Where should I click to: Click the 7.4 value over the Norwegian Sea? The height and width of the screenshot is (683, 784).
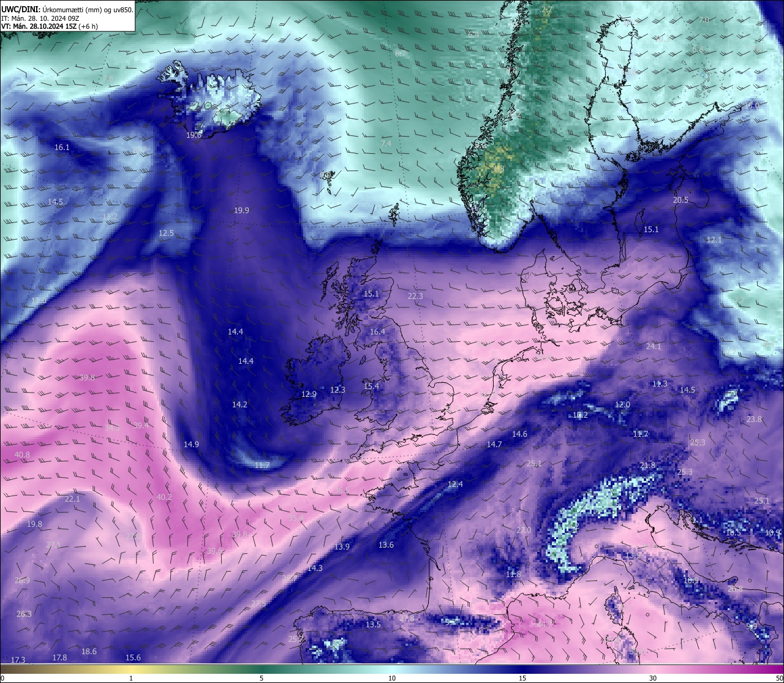coord(386,144)
